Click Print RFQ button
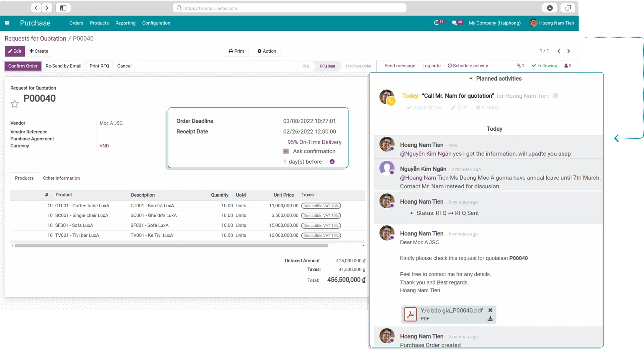The image size is (644, 350). [x=99, y=66]
